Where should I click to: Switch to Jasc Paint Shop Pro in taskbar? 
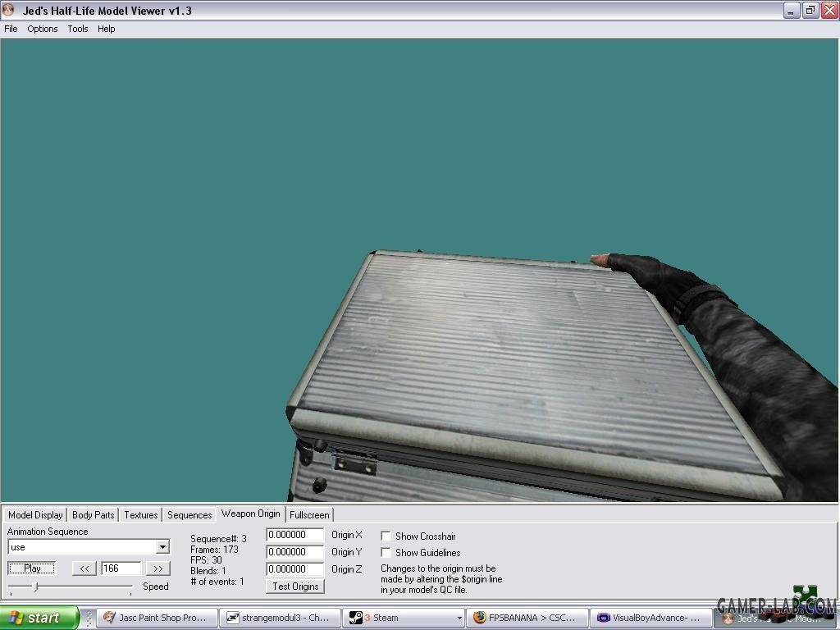pyautogui.click(x=157, y=618)
